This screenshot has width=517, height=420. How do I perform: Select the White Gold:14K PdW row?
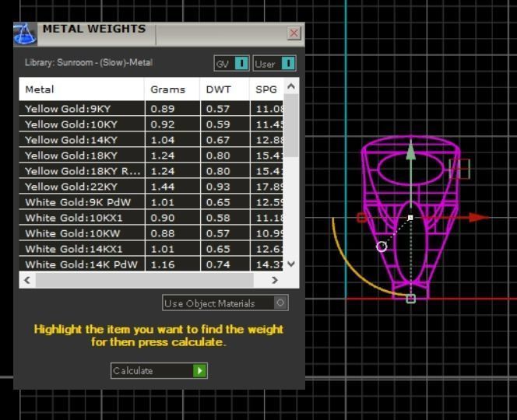pos(151,264)
